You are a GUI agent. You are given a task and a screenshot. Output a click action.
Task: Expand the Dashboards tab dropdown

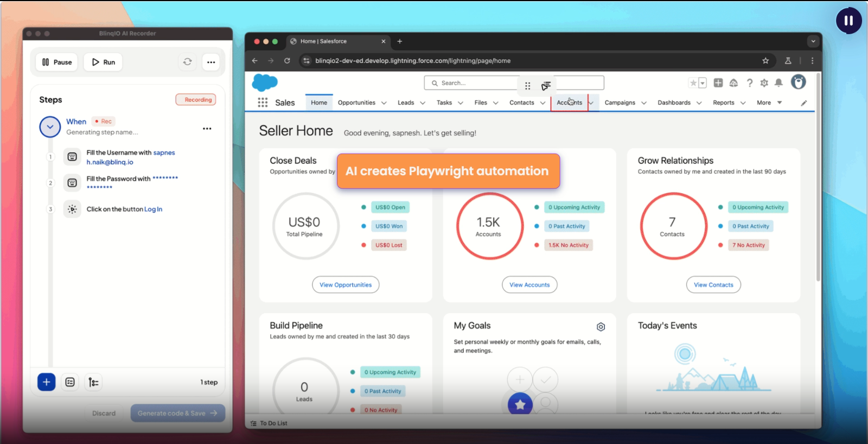coord(699,103)
